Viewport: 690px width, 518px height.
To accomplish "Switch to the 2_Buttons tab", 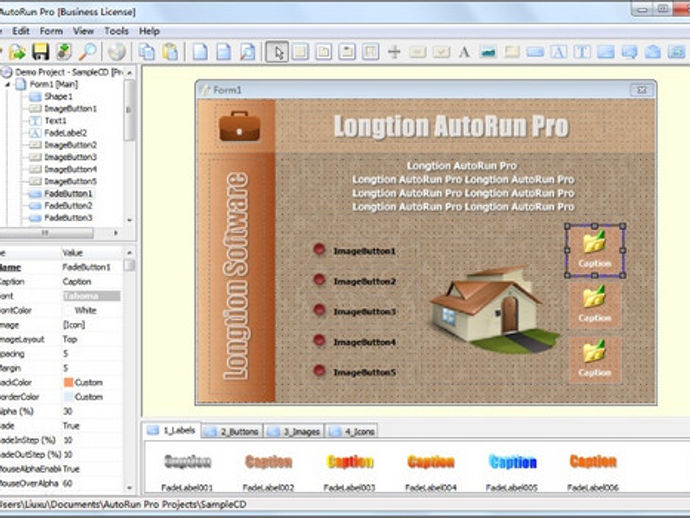I will [232, 432].
